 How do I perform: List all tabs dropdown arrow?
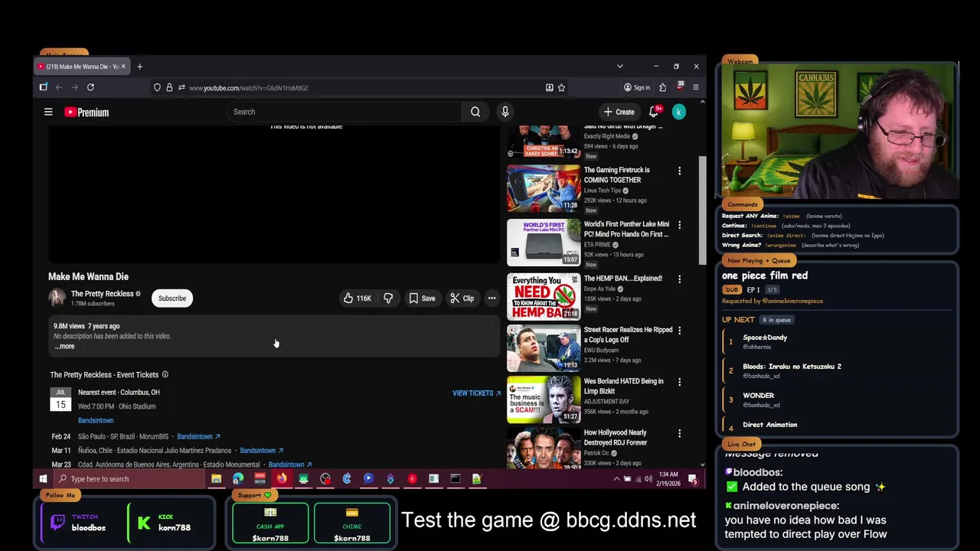619,67
